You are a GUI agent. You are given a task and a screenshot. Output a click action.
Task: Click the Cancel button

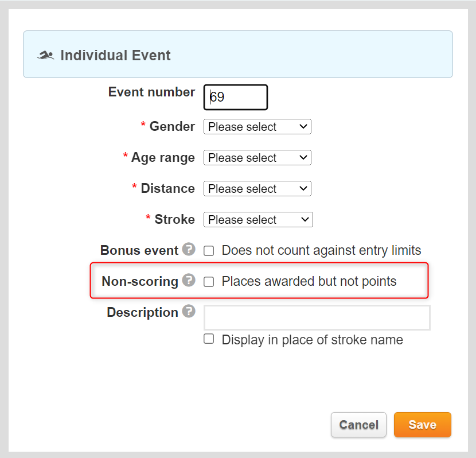click(358, 425)
